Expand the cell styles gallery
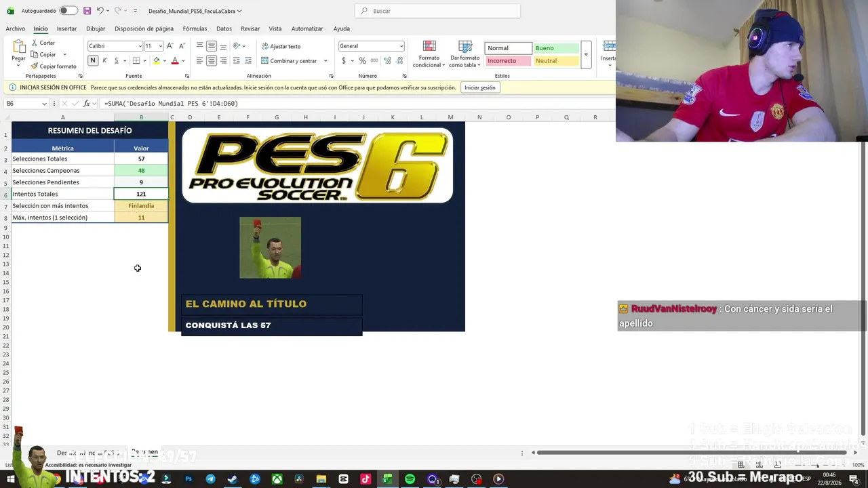 pyautogui.click(x=586, y=54)
